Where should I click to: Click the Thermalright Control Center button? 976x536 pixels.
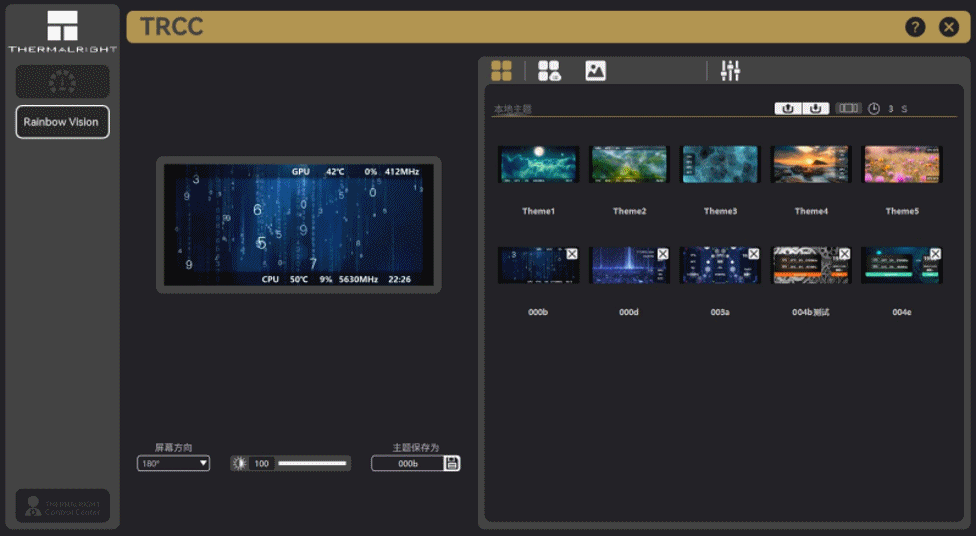click(62, 505)
